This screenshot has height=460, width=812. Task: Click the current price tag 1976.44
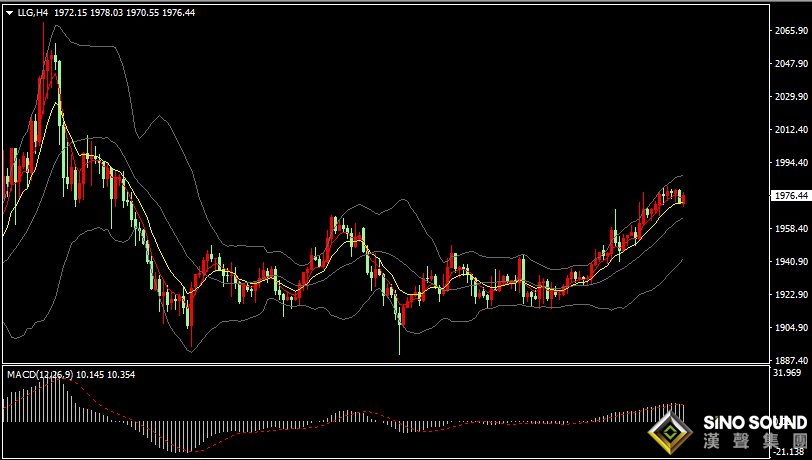(x=790, y=195)
